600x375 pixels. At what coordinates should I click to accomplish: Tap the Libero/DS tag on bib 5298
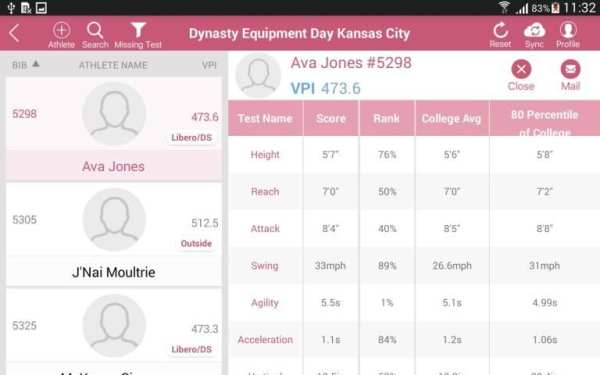point(191,137)
